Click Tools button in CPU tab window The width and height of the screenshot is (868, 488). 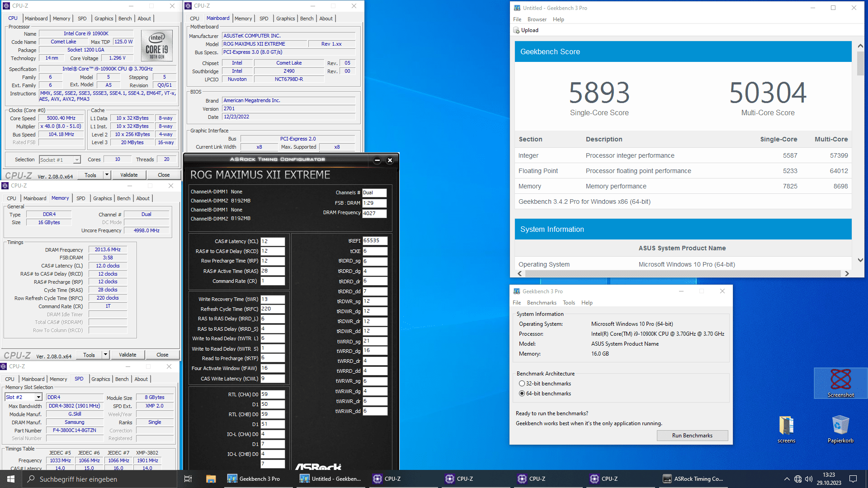(90, 175)
